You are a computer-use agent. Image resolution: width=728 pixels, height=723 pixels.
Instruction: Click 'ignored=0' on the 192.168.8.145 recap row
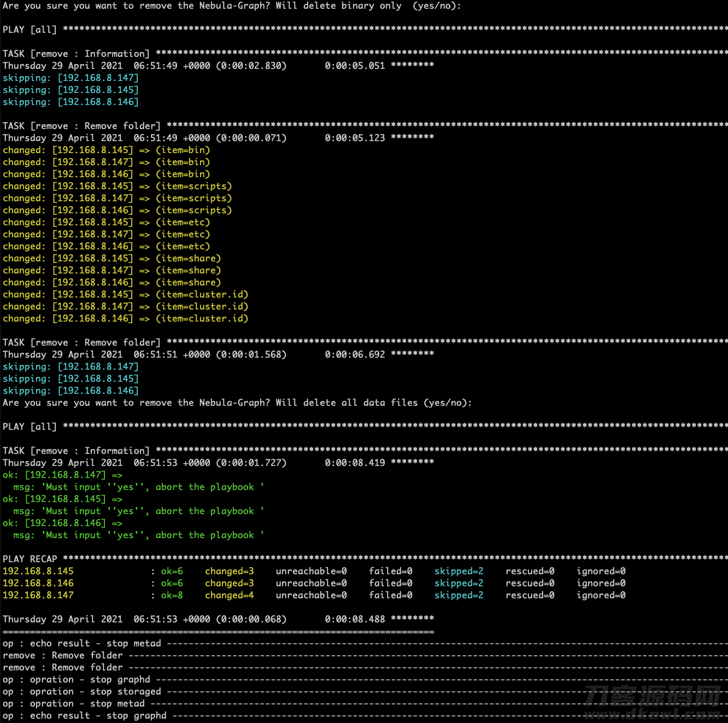tap(601, 572)
